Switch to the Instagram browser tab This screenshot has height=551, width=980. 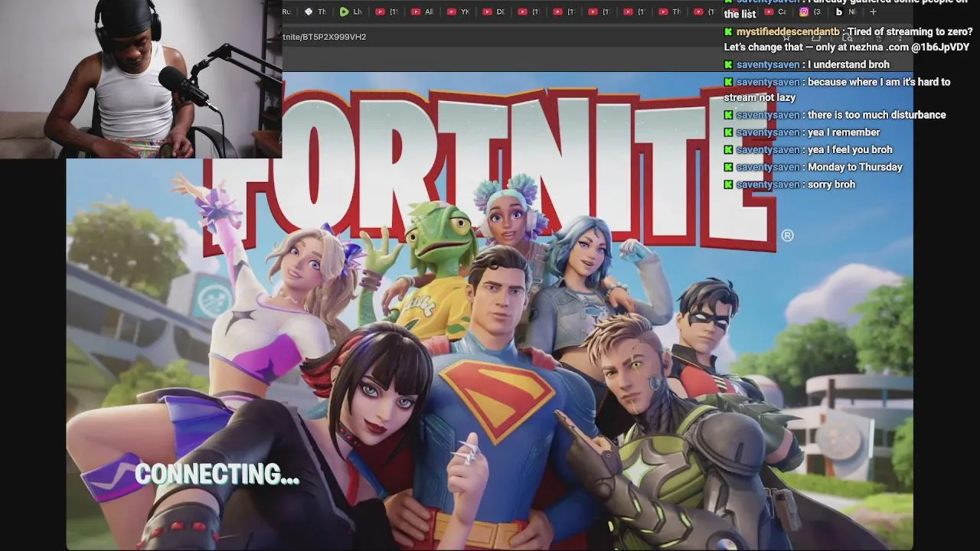pyautogui.click(x=811, y=11)
